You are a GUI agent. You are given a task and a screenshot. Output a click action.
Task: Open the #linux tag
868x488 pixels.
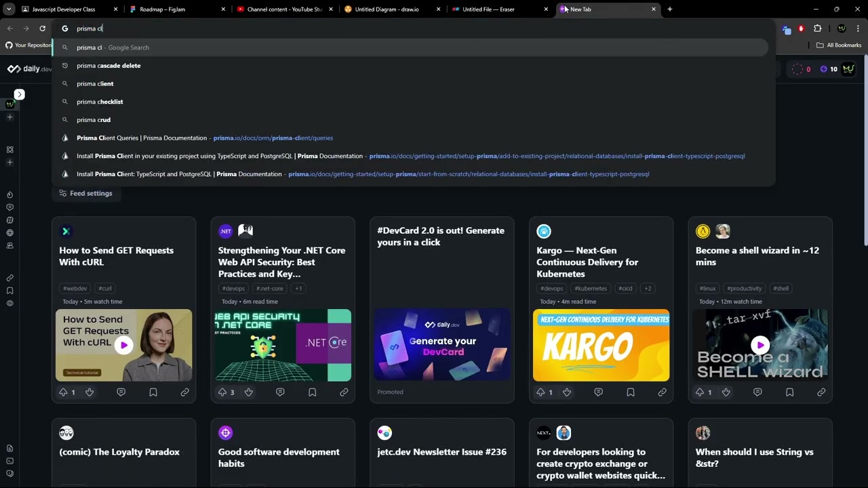click(x=708, y=288)
